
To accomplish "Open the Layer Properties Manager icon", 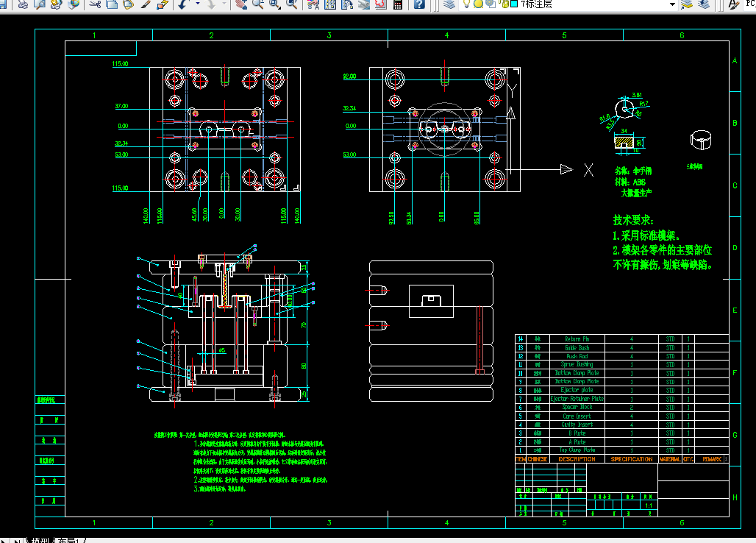I will [x=449, y=4].
